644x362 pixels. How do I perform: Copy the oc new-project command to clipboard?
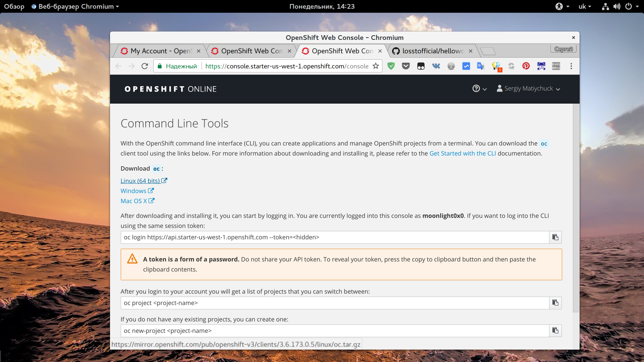click(555, 331)
